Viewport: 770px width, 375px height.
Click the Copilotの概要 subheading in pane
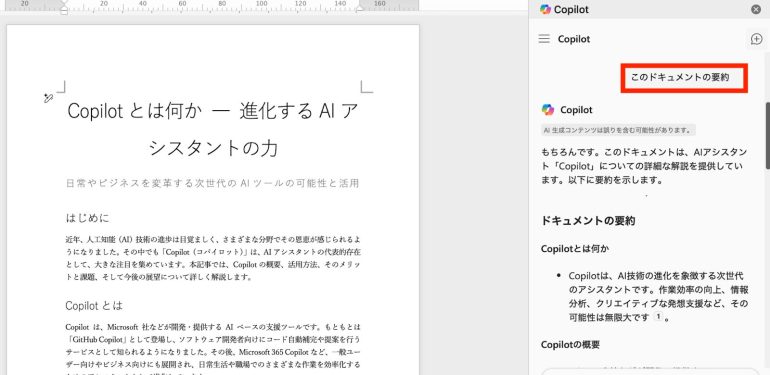pos(570,345)
